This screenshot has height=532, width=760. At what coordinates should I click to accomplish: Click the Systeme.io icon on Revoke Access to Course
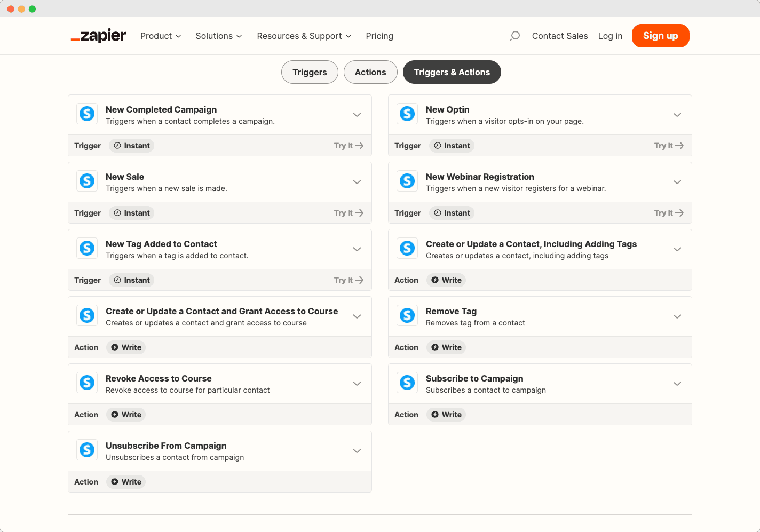point(86,383)
